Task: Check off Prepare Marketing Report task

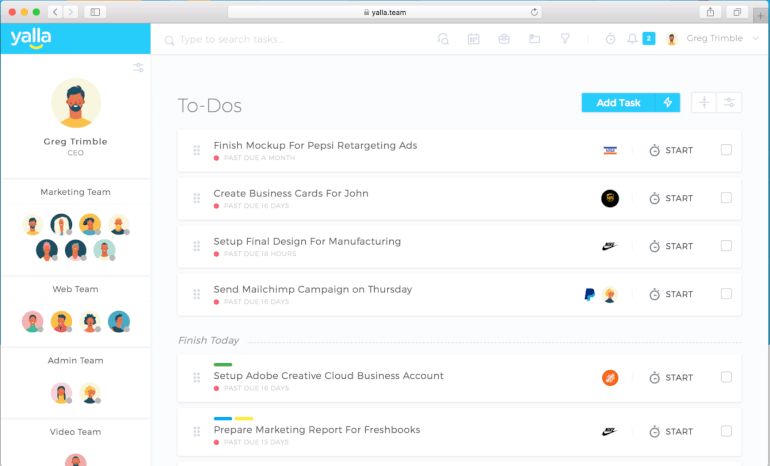Action: pos(726,431)
